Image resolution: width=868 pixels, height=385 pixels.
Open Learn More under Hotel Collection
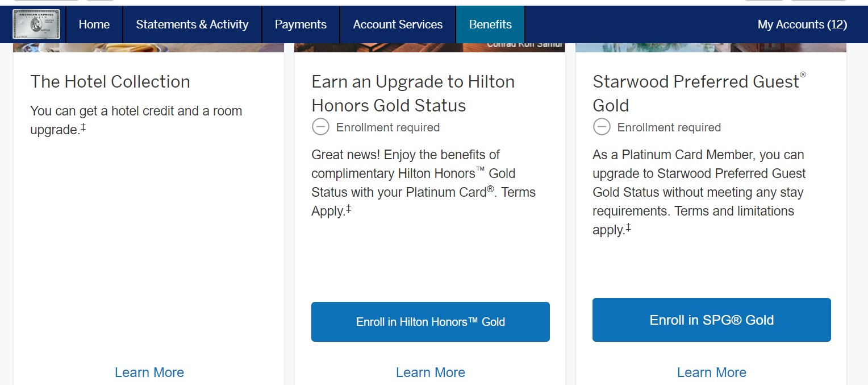pos(149,372)
